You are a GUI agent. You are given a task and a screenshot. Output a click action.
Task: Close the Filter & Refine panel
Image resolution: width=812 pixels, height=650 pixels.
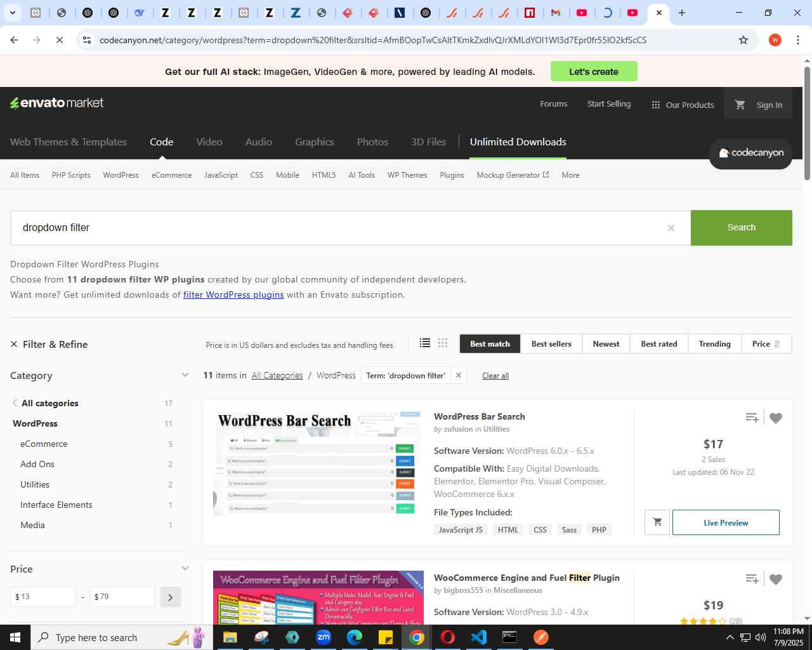(14, 344)
